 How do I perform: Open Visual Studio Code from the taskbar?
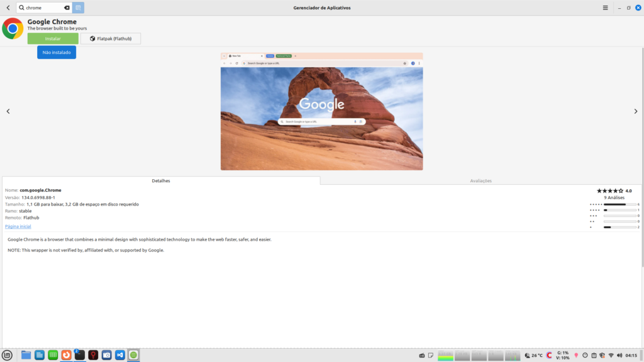[120, 355]
